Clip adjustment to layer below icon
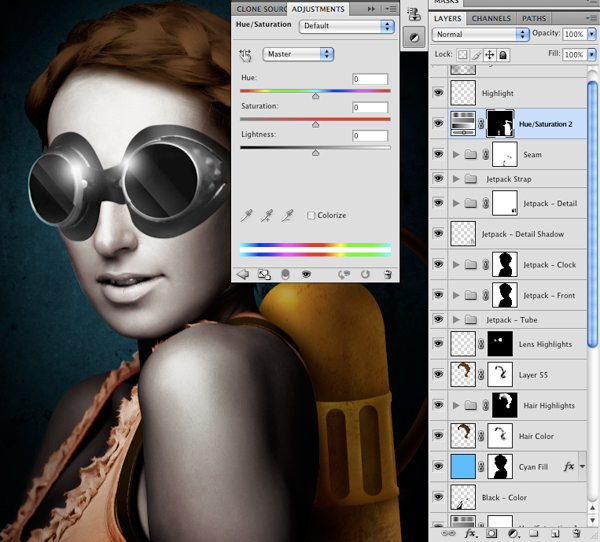Image resolution: width=600 pixels, height=542 pixels. [x=285, y=274]
